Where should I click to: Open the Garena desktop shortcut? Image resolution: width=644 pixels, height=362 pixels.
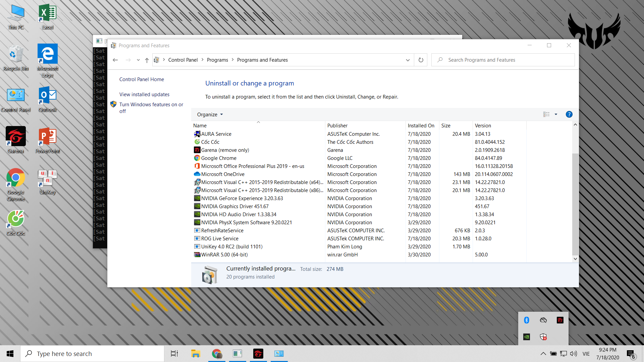click(x=16, y=140)
